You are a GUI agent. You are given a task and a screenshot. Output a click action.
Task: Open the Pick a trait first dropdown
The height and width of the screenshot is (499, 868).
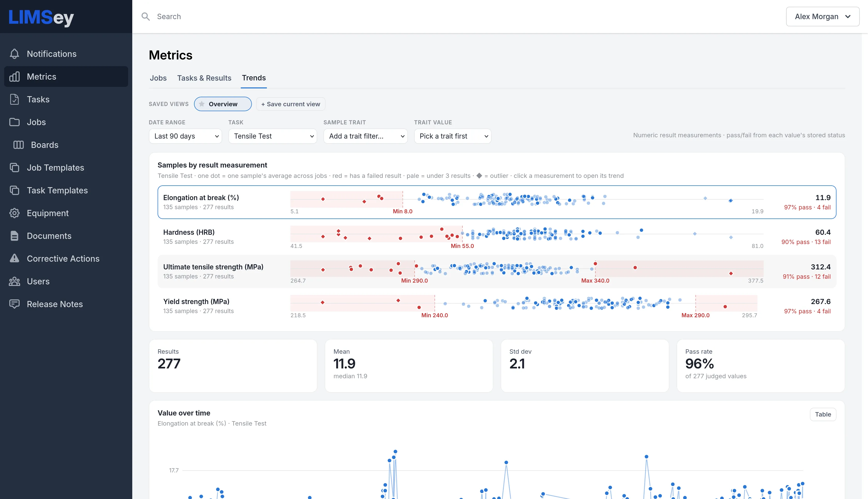pos(453,136)
